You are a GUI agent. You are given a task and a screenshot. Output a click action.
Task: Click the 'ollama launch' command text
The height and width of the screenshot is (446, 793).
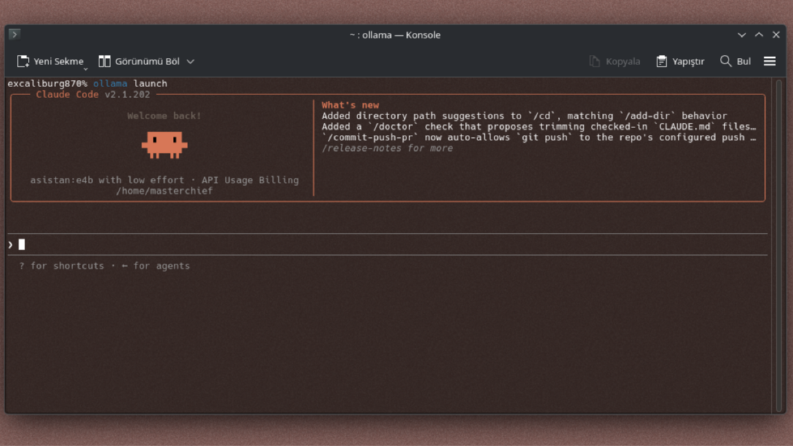[x=130, y=83]
